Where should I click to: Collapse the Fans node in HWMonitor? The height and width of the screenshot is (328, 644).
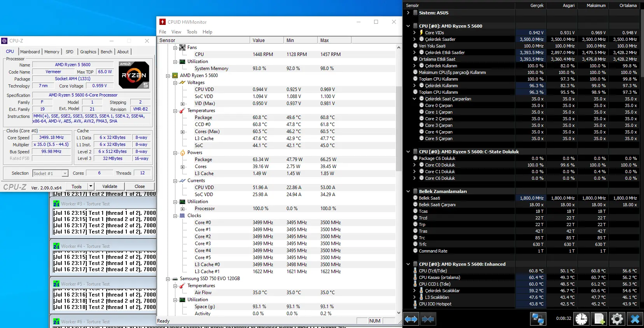175,47
